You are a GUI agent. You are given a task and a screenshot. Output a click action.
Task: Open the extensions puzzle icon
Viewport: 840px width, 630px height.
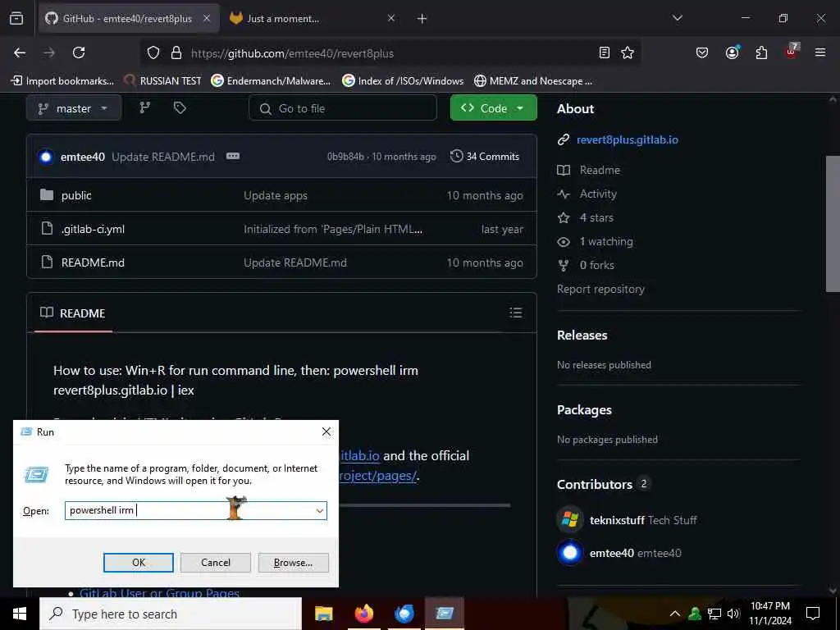click(x=761, y=52)
